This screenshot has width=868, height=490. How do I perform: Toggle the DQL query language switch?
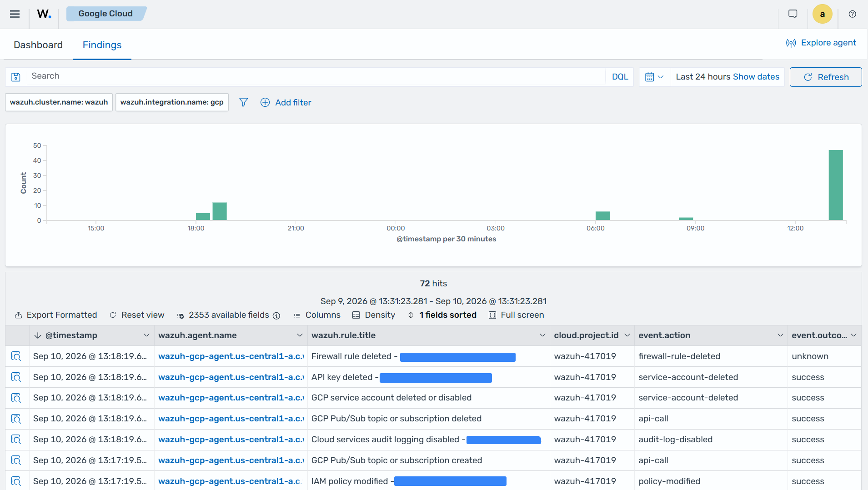click(620, 77)
